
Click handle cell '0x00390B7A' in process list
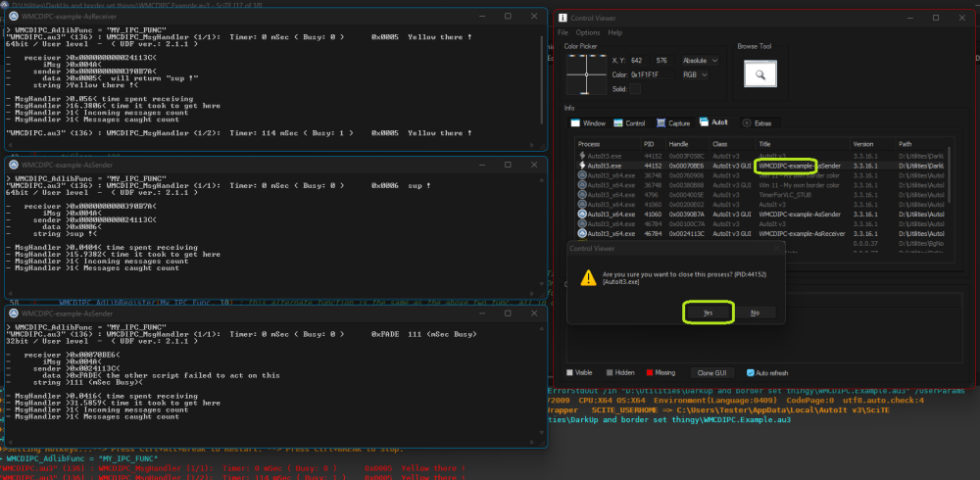(x=686, y=215)
